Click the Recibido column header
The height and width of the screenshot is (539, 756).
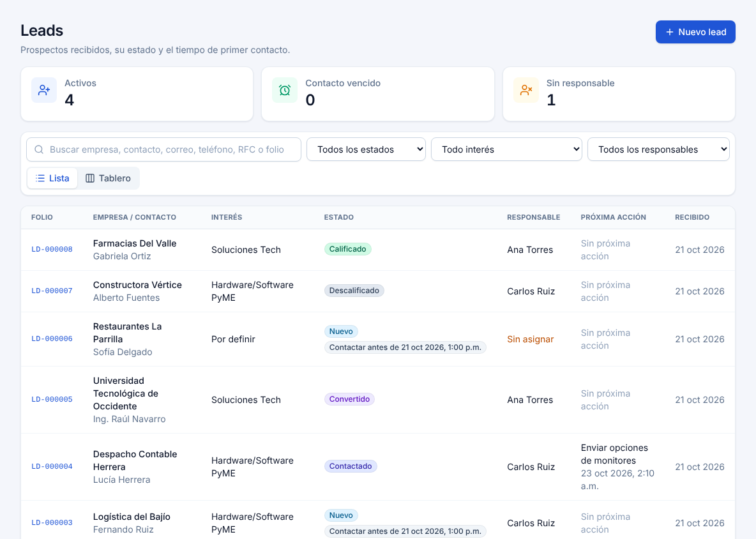[692, 217]
